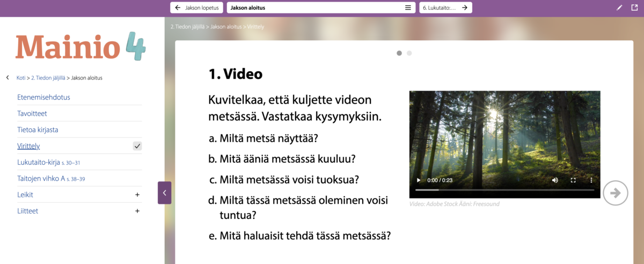Mute the video sound
This screenshot has height=264, width=644.
[x=555, y=180]
